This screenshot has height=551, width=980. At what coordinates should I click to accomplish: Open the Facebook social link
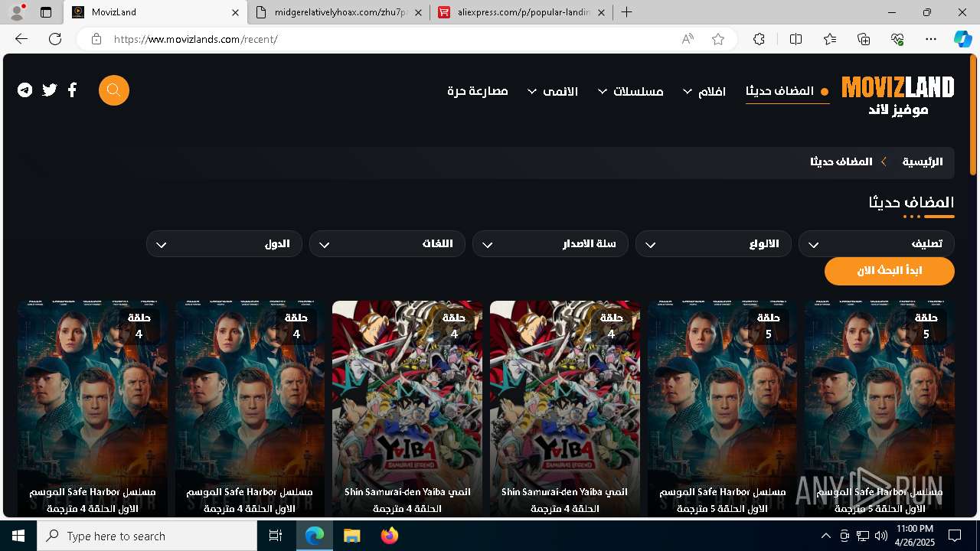(x=72, y=90)
